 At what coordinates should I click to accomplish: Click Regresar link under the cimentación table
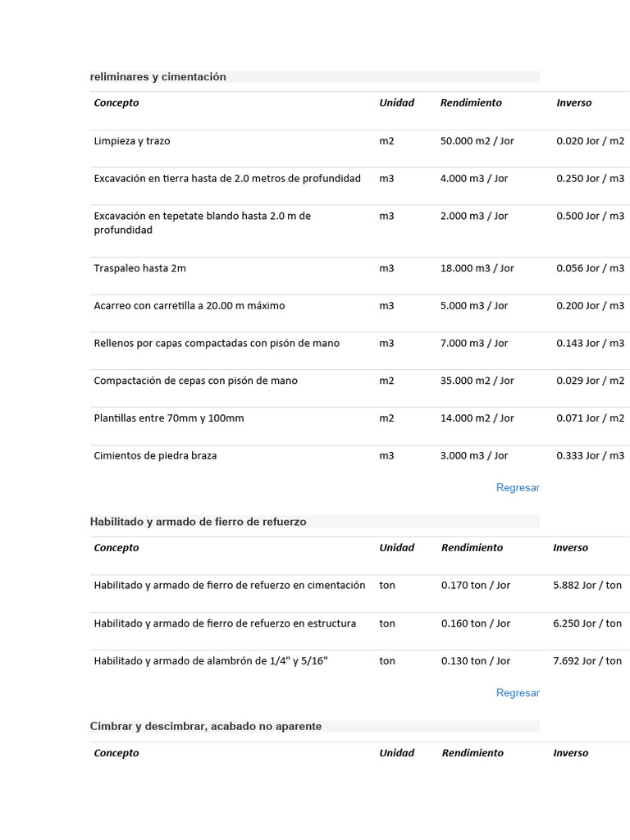(518, 487)
